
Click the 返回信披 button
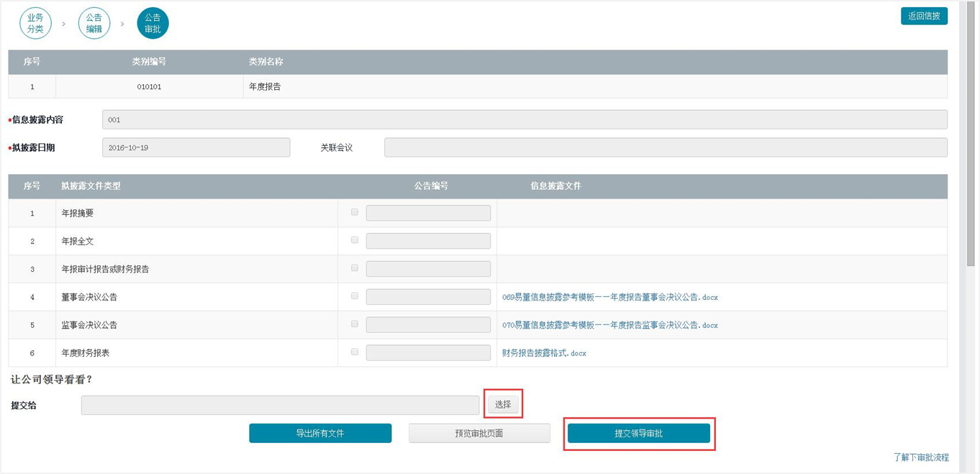coord(924,16)
